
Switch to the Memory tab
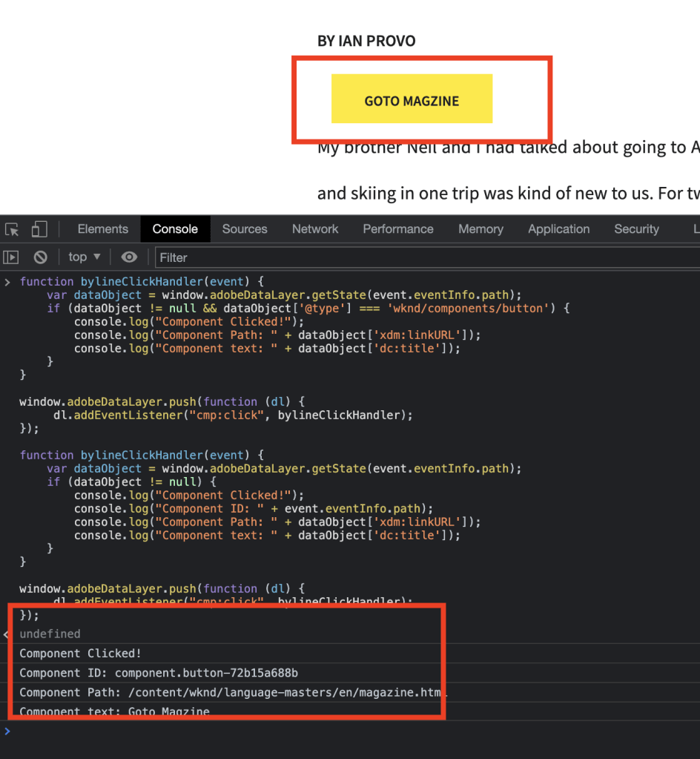pyautogui.click(x=481, y=229)
